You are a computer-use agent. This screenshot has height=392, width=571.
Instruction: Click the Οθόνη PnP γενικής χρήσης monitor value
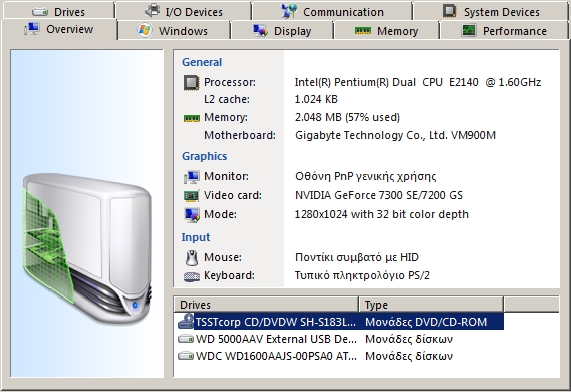tap(366, 177)
